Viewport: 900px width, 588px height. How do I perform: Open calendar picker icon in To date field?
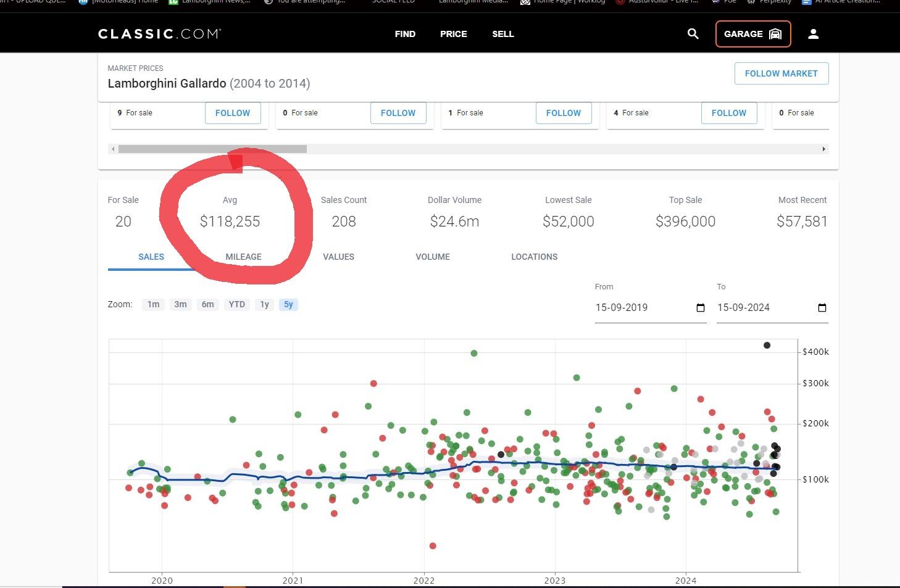pyautogui.click(x=822, y=308)
